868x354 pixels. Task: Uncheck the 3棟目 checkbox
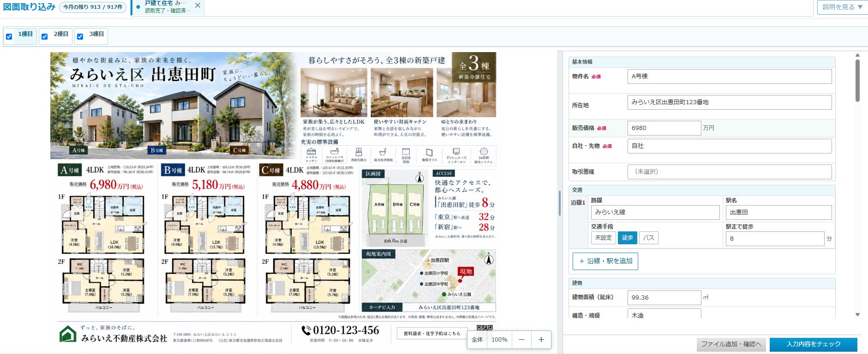[x=80, y=36]
